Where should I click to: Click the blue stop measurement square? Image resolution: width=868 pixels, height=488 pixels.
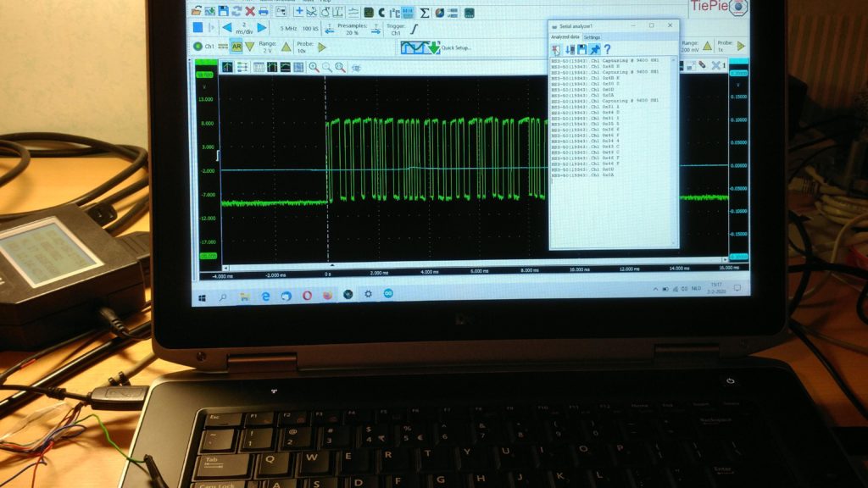(198, 27)
